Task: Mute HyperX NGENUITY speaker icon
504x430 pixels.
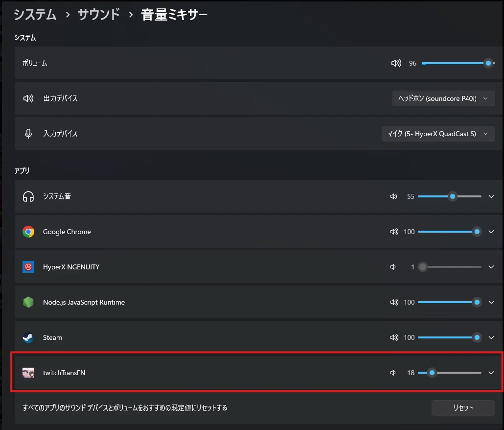Action: point(393,267)
